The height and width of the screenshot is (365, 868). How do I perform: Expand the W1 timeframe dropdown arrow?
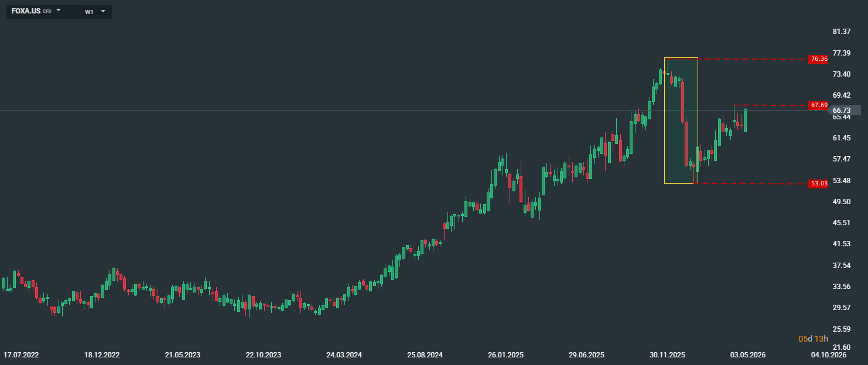103,11
